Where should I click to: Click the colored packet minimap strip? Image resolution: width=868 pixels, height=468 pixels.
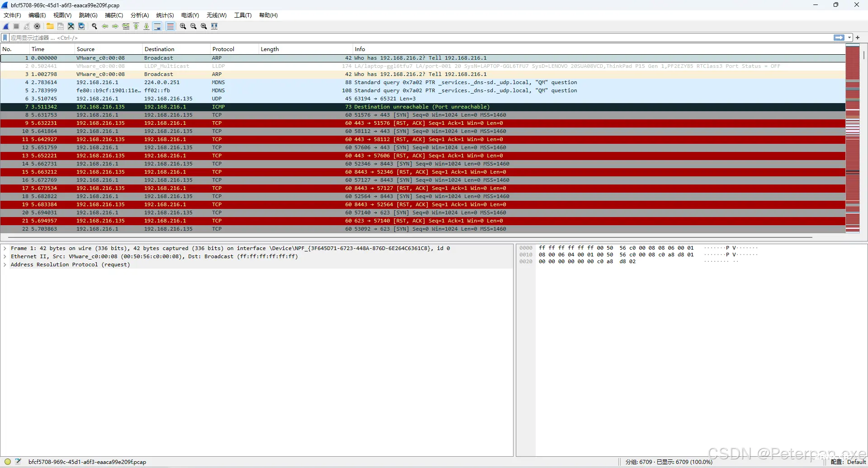[853, 139]
